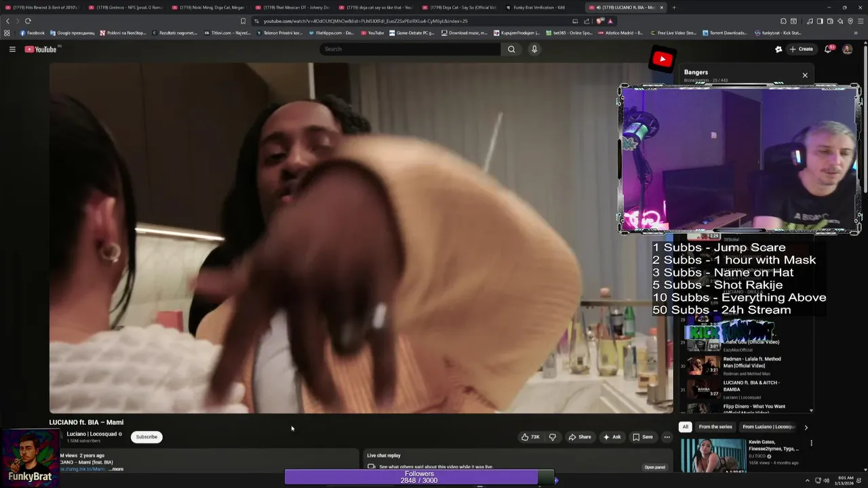Open the Bangers playlist title

(696, 72)
